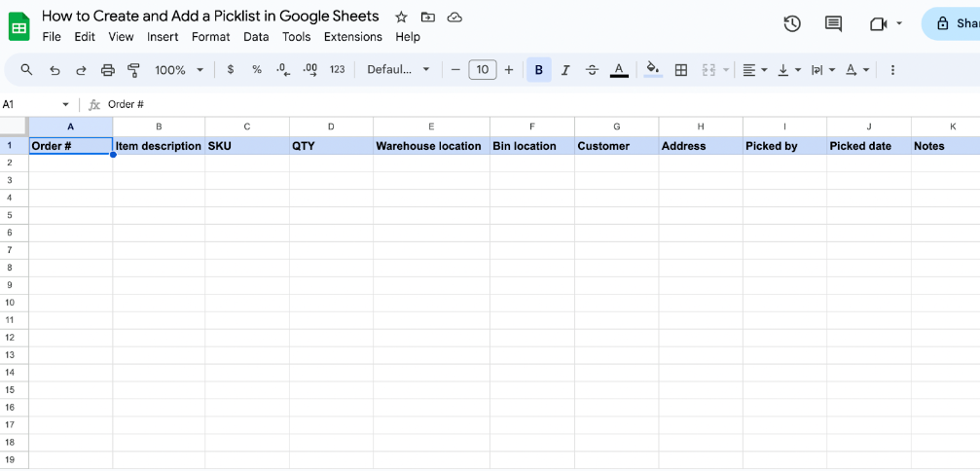Expand the video call options arrow

click(x=899, y=23)
